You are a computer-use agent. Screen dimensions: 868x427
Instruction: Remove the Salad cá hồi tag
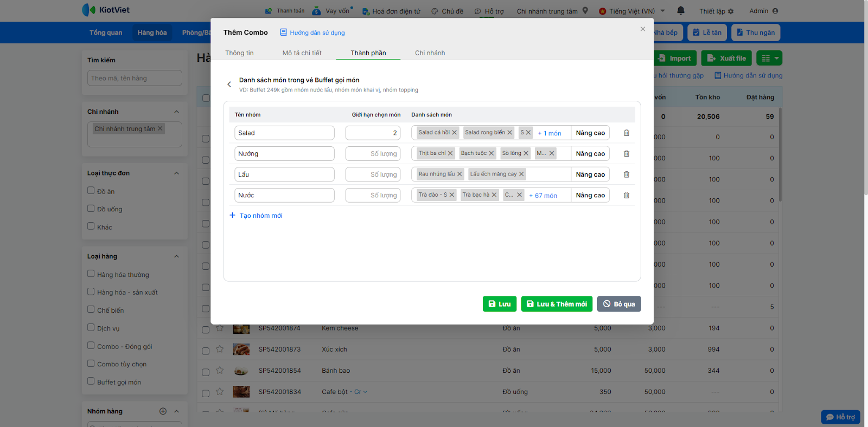point(455,132)
